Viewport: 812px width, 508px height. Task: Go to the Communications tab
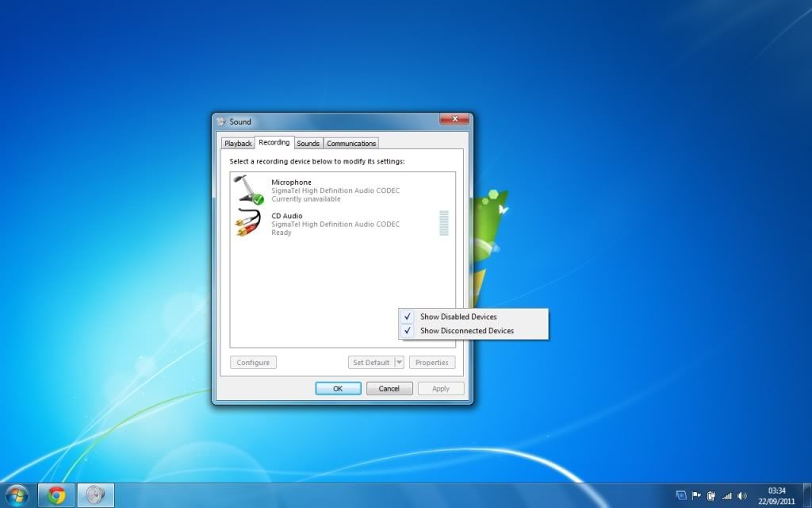pos(351,144)
